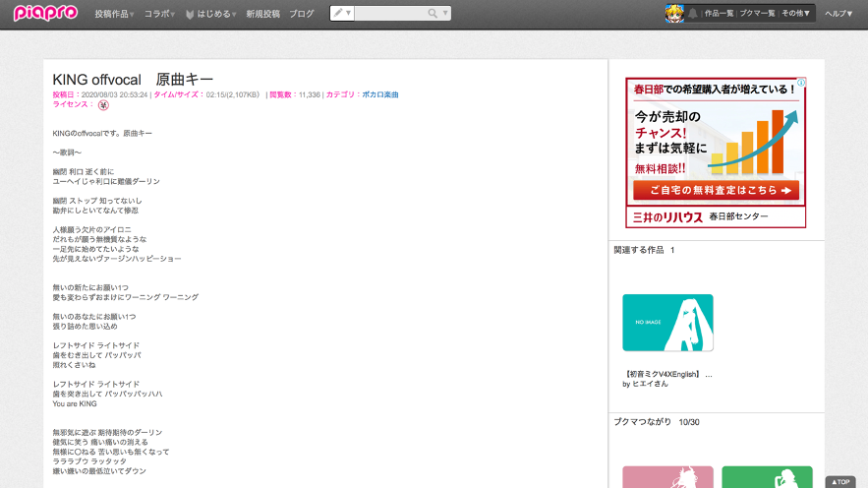Open 【初音ミクV4XEnglish】 related work link

pos(668,374)
